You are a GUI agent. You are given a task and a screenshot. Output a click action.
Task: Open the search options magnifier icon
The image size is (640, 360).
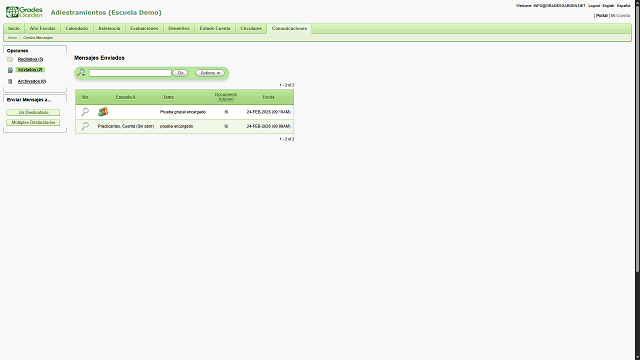(81, 73)
